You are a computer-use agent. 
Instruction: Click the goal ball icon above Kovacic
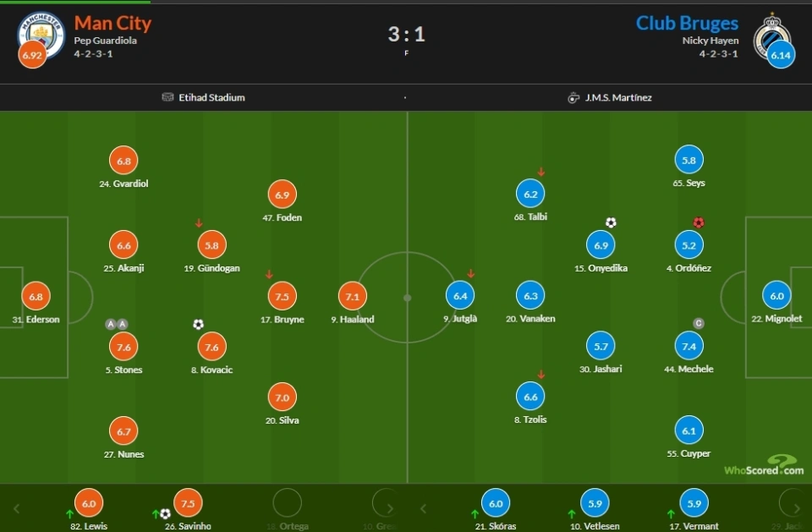coord(198,324)
